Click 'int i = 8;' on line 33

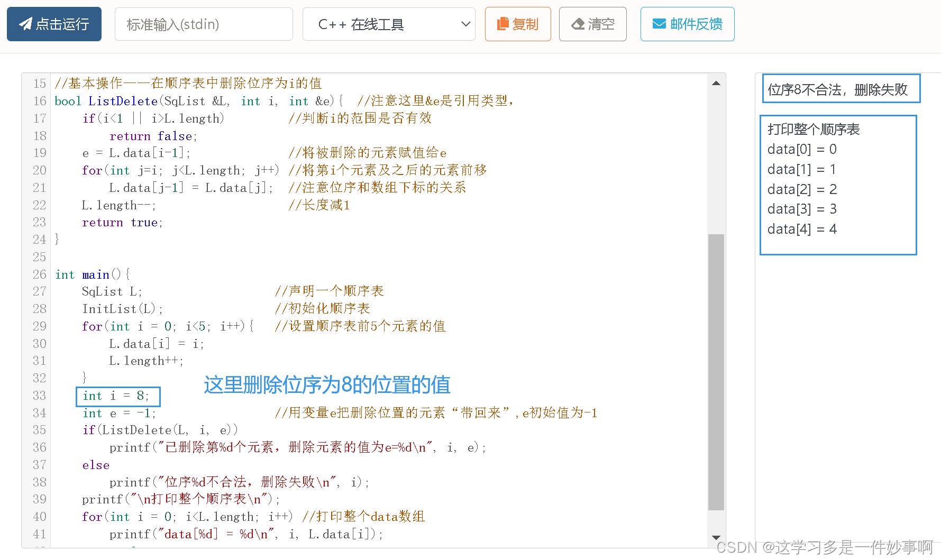116,396
